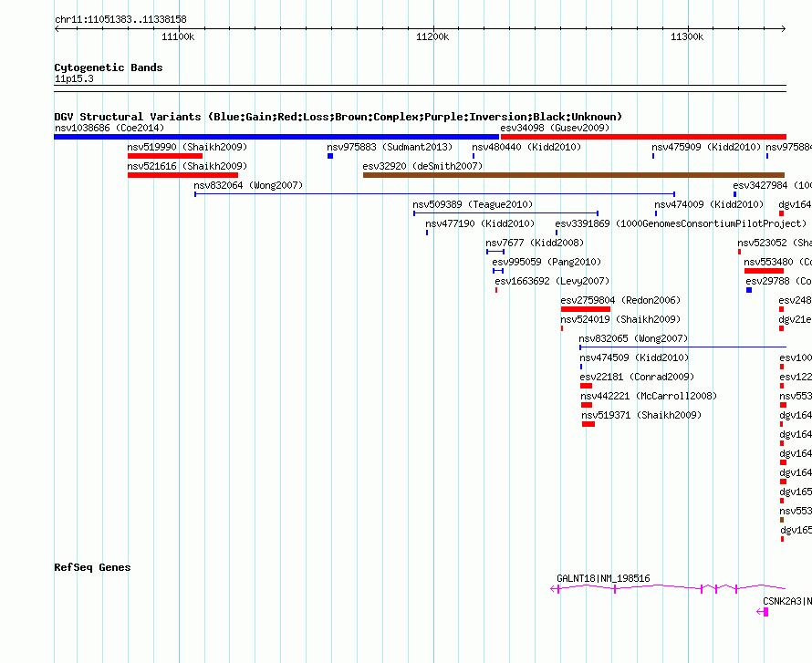Select the red bar under nsv553480

point(764,271)
